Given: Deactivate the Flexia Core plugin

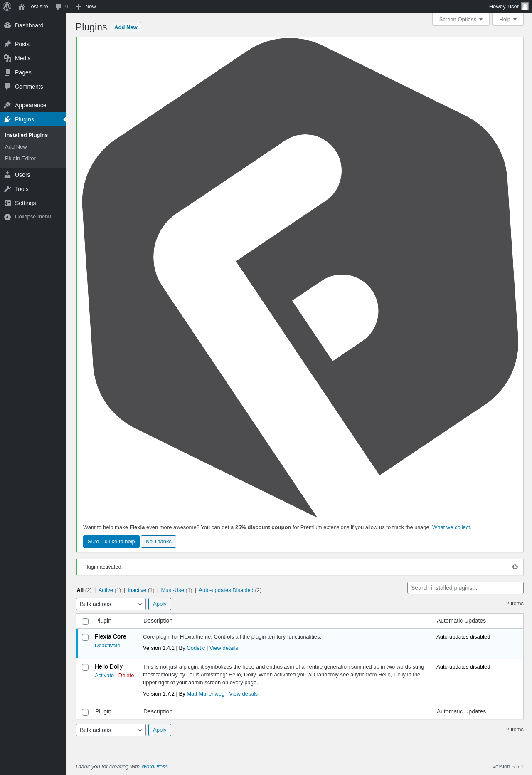Looking at the screenshot, I should 107,646.
